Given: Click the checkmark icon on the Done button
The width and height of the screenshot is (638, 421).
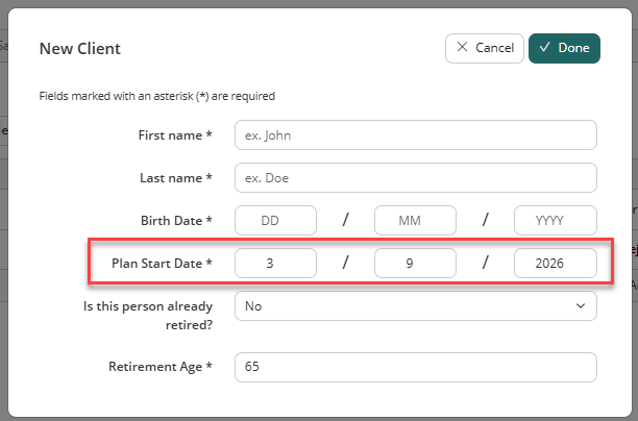Looking at the screenshot, I should [544, 47].
